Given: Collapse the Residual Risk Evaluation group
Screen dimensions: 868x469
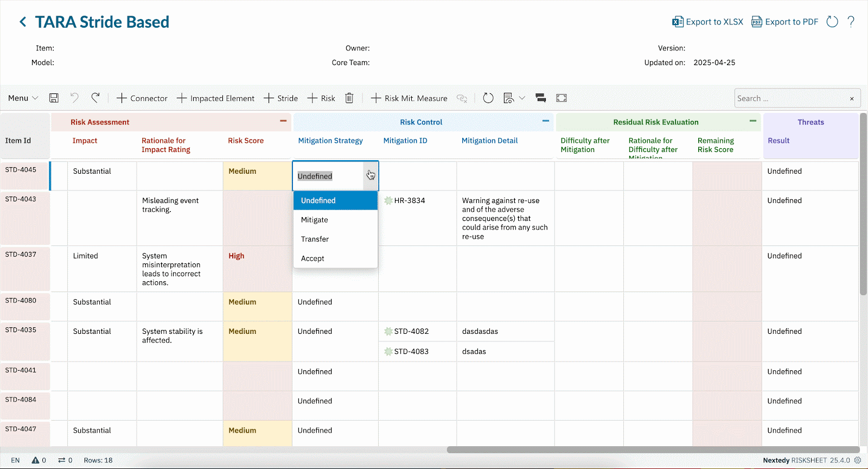Looking at the screenshot, I should tap(753, 121).
